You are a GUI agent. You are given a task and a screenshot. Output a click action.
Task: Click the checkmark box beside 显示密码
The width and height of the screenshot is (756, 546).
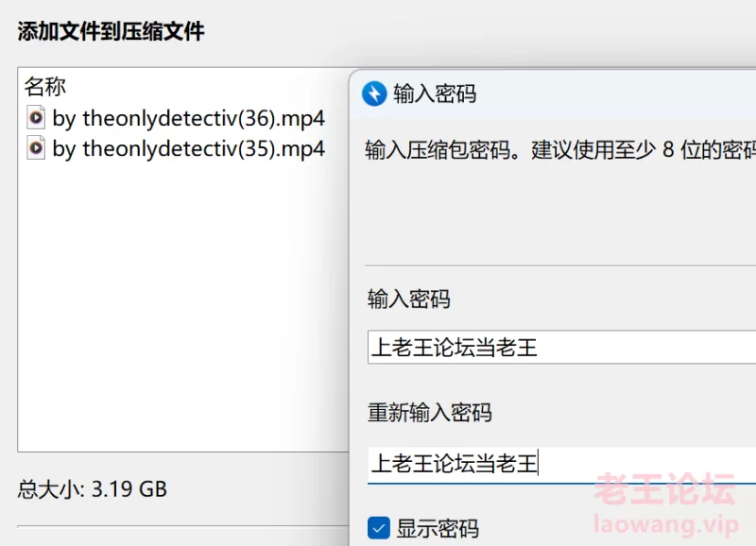point(379,528)
